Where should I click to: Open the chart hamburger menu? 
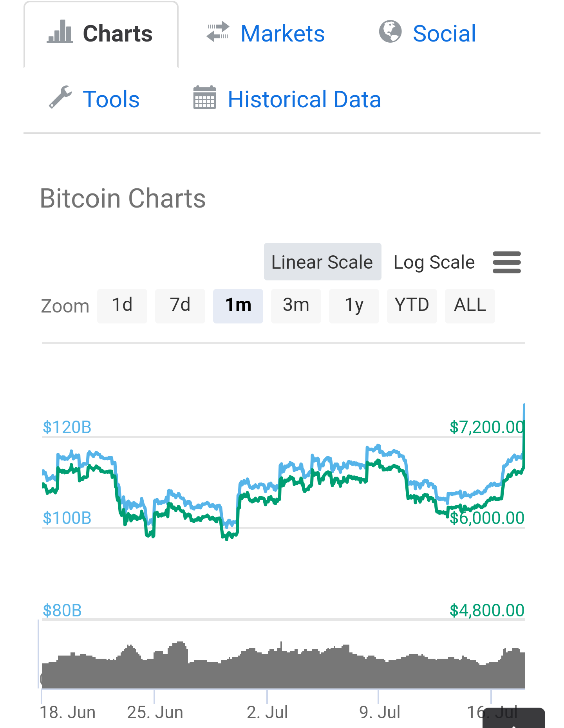[x=506, y=262]
